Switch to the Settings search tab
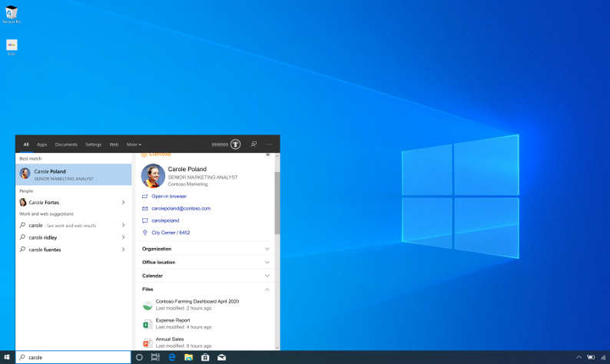 click(94, 144)
